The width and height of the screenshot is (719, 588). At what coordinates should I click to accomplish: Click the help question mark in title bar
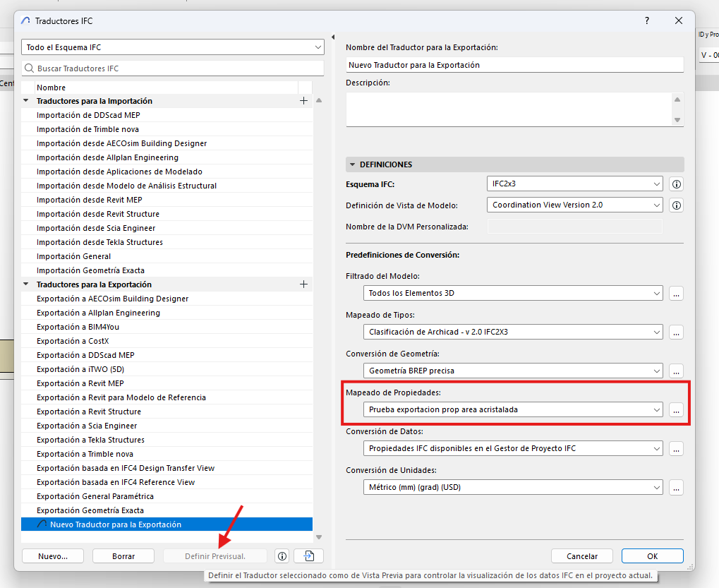pyautogui.click(x=647, y=20)
